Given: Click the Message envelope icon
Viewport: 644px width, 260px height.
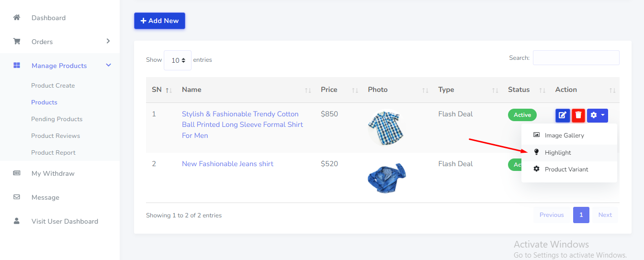Looking at the screenshot, I should [17, 197].
